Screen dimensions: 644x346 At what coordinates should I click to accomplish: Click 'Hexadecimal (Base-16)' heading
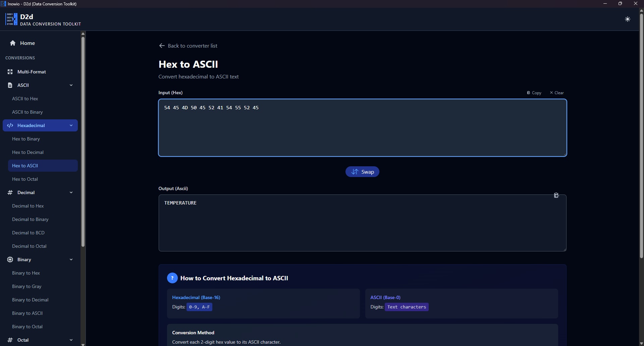tap(196, 297)
